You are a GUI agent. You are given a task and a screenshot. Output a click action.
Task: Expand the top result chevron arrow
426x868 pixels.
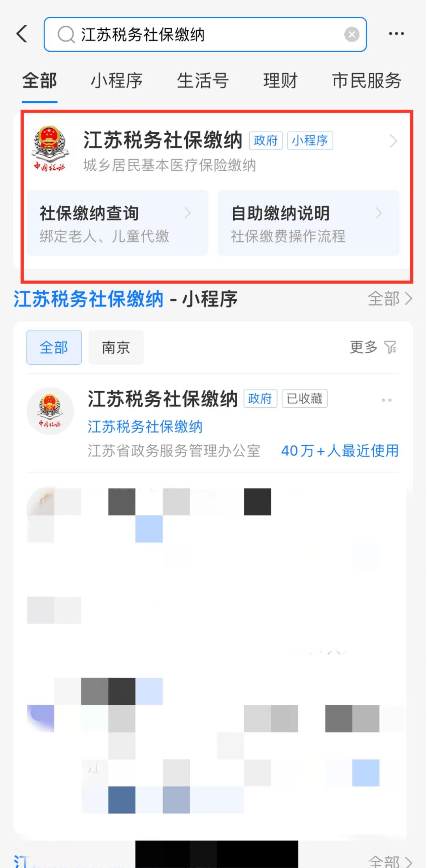point(393,141)
